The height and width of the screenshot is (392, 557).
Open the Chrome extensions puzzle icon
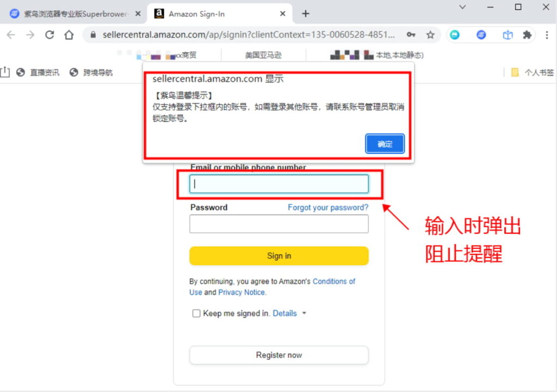(x=527, y=34)
